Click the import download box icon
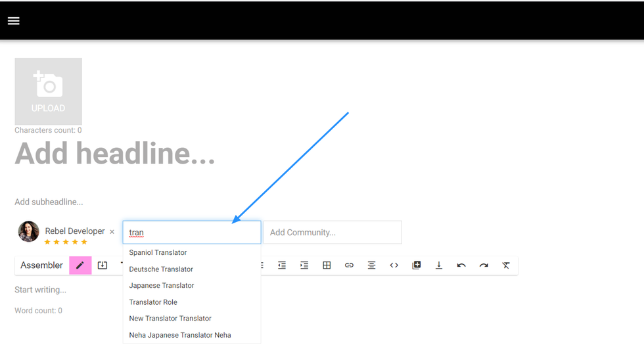644x360 pixels. click(x=103, y=265)
